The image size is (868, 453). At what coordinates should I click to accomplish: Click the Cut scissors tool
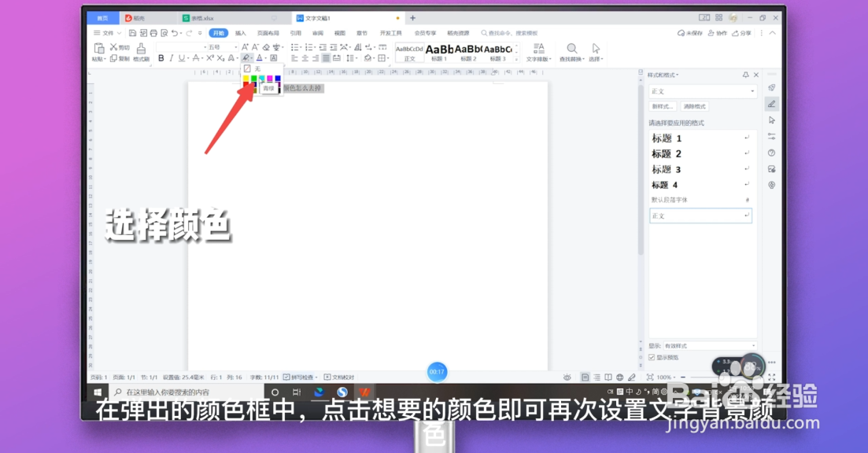tap(119, 47)
